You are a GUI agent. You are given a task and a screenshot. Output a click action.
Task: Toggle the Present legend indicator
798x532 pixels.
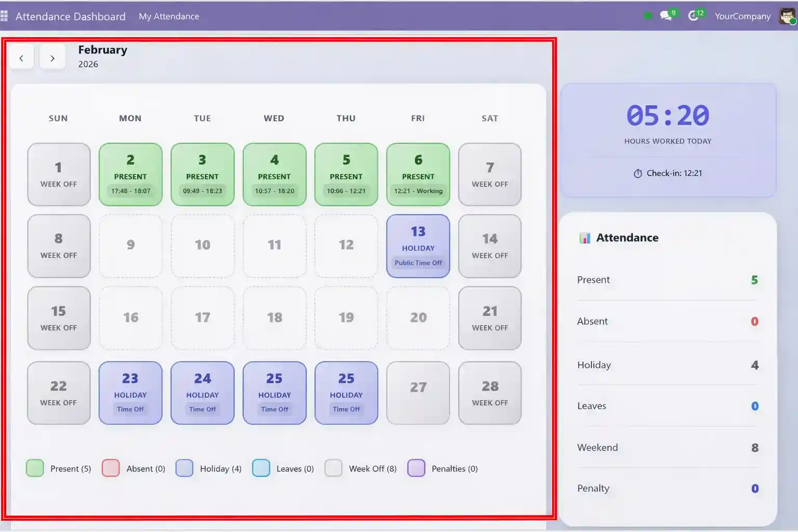coord(34,468)
